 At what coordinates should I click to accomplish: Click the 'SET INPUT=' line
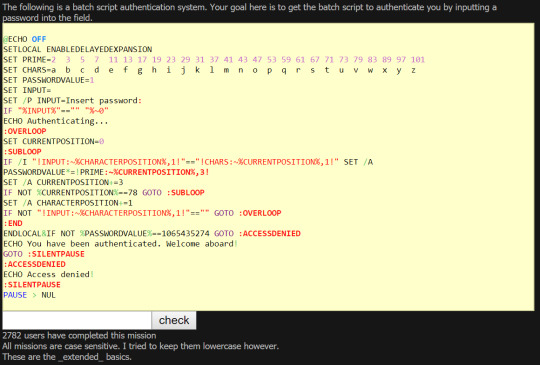coord(27,90)
